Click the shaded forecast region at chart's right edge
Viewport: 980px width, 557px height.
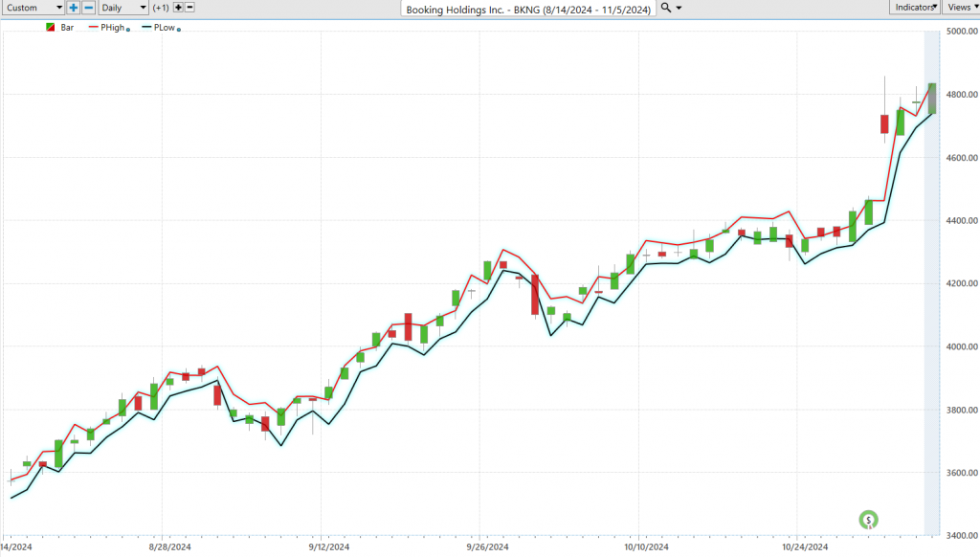point(930,287)
